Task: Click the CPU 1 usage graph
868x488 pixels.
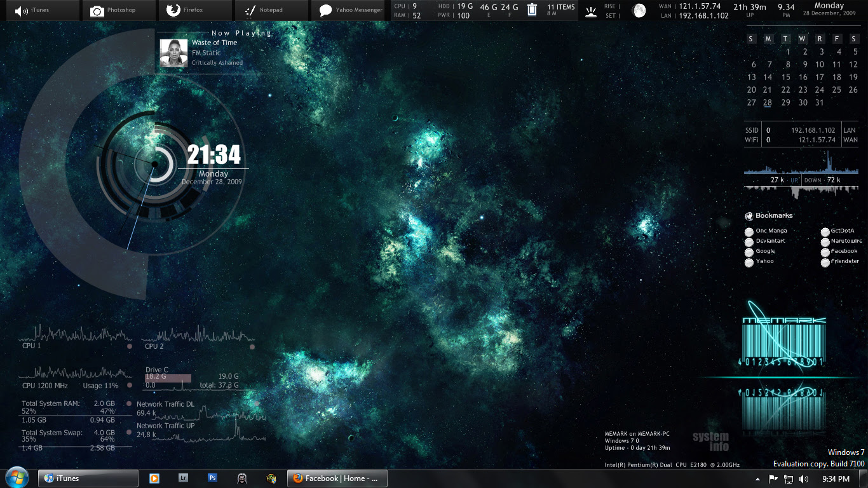Action: (76, 333)
